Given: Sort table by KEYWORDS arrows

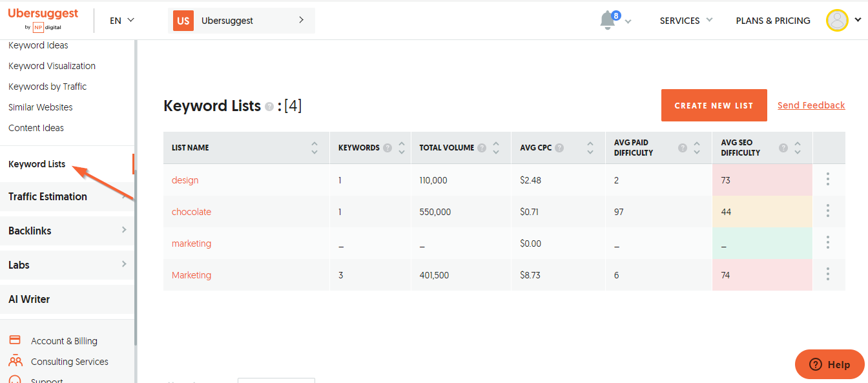Looking at the screenshot, I should pyautogui.click(x=402, y=148).
